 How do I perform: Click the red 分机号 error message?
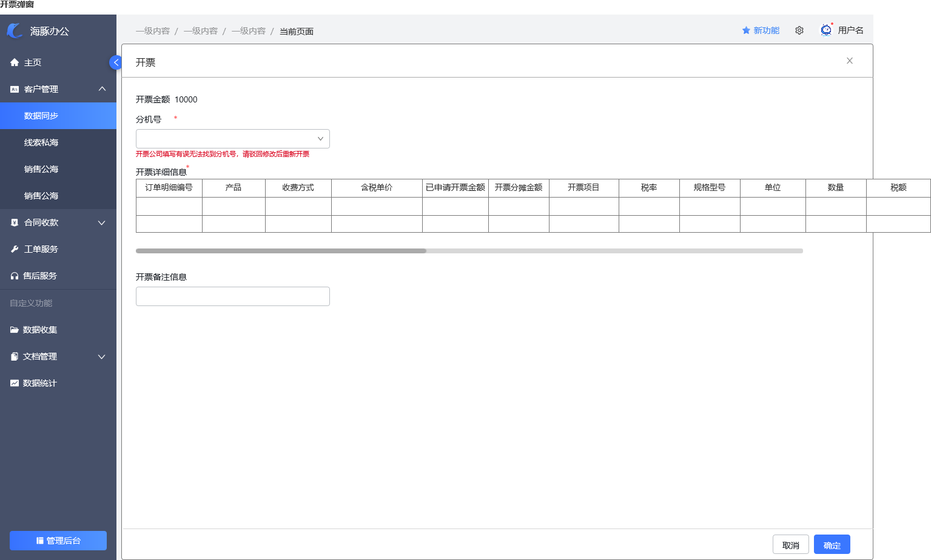click(x=223, y=154)
